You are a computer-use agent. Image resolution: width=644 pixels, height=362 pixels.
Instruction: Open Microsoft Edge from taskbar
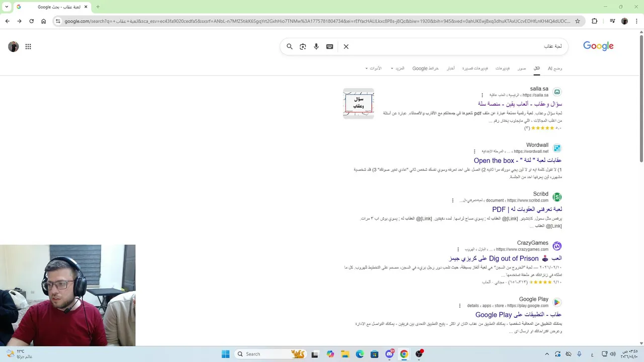point(360,354)
